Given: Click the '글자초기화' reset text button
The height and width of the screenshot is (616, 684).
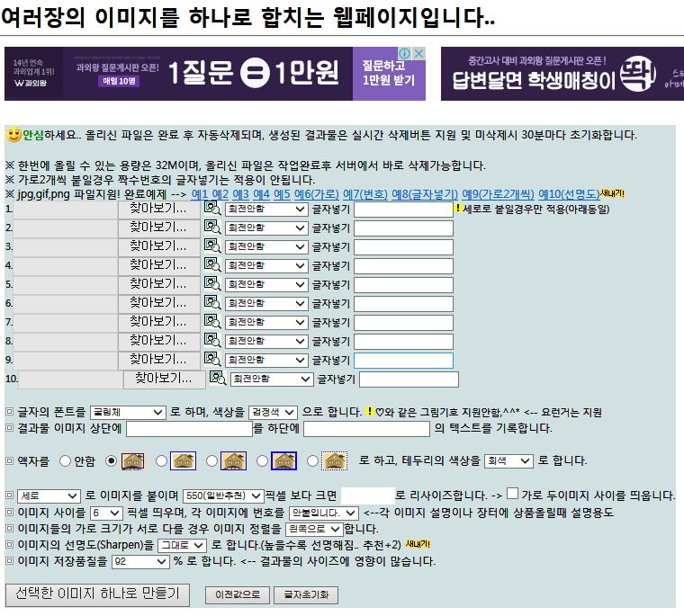Looking at the screenshot, I should point(305,595).
